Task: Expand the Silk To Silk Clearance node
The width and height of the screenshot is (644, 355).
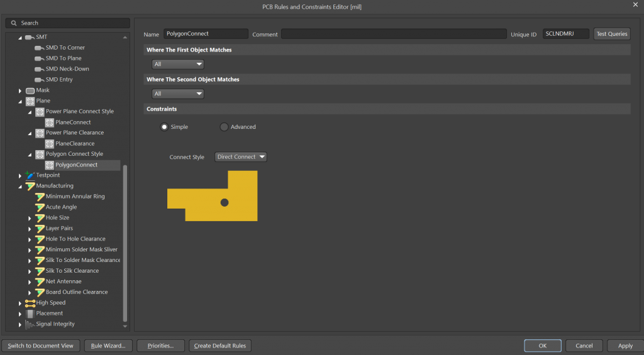Action: coord(30,271)
